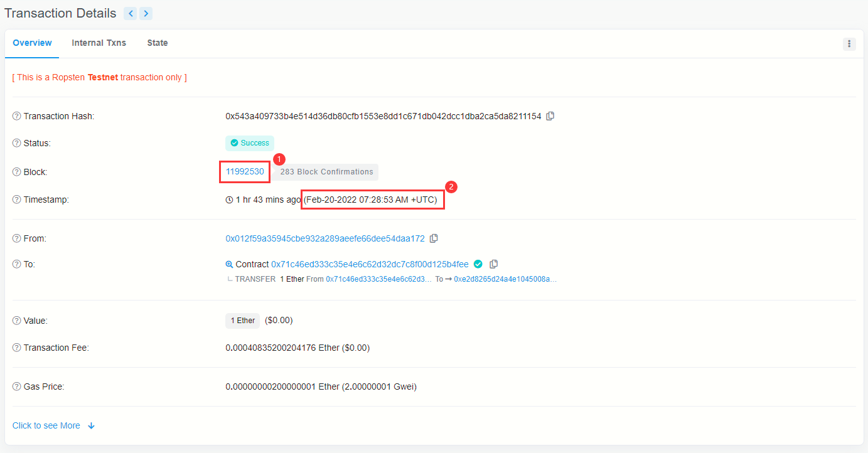The image size is (868, 453).
Task: Open the State tab
Action: [157, 43]
